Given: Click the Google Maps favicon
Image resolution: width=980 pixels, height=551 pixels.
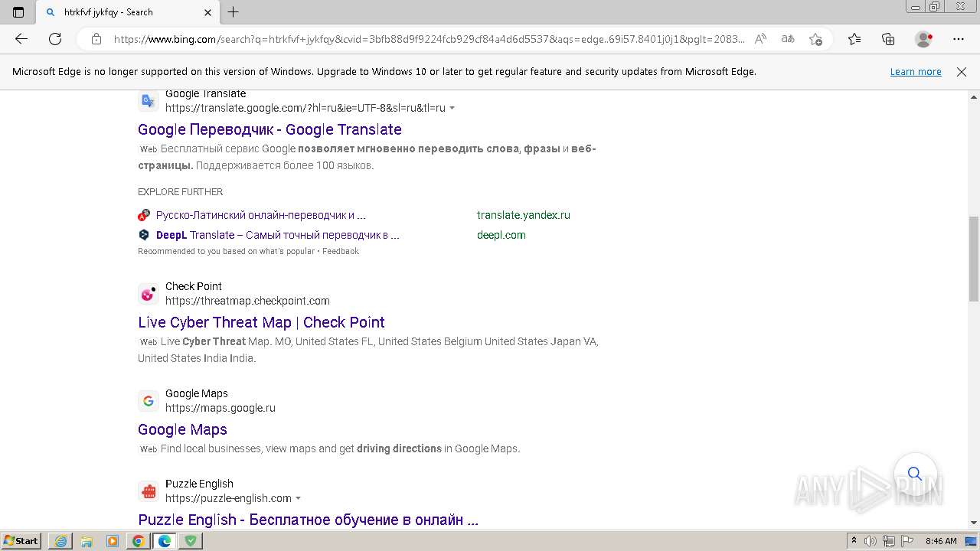Looking at the screenshot, I should (149, 401).
